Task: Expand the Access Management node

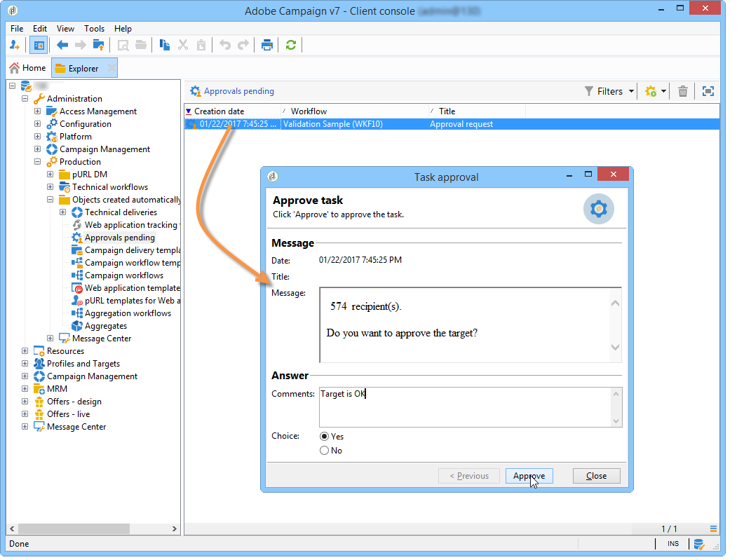Action: point(37,111)
